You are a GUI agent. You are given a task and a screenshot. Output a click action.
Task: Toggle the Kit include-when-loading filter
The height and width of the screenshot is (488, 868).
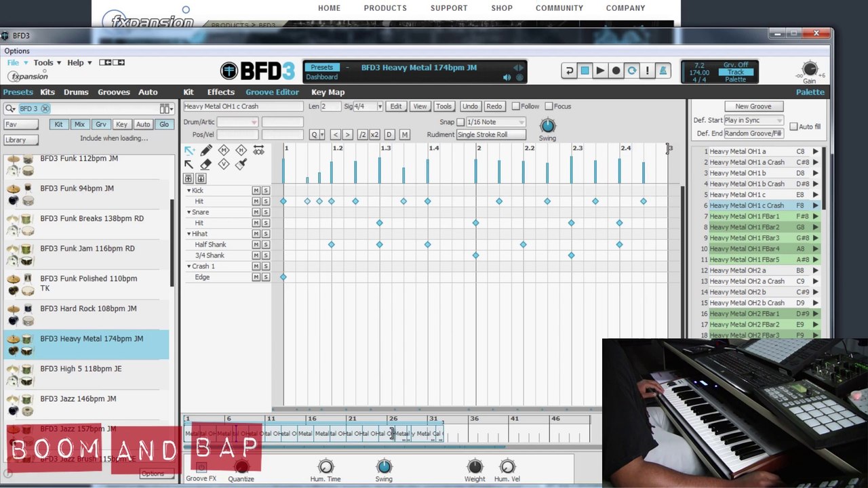click(58, 124)
